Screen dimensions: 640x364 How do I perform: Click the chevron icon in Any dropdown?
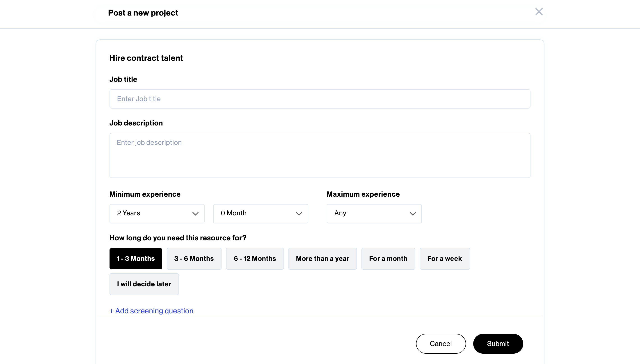(x=412, y=214)
